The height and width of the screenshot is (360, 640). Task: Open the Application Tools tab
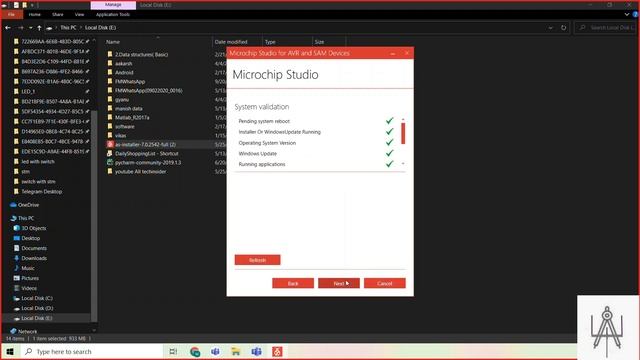[113, 15]
